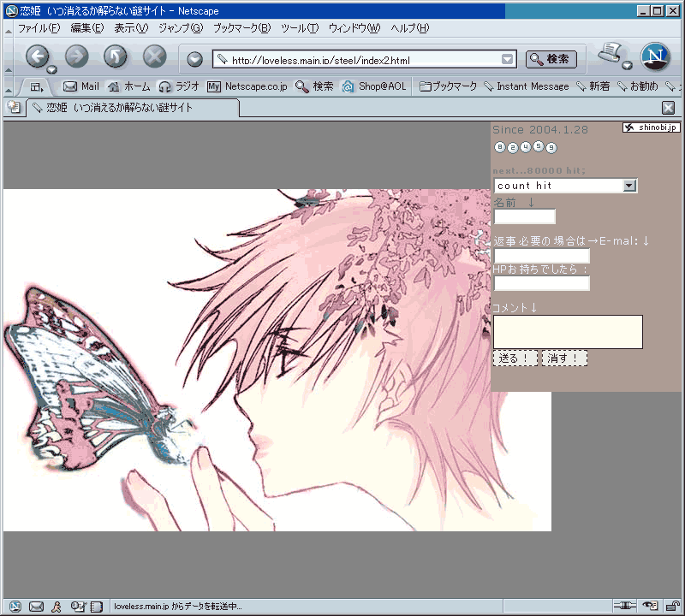Viewport: 685px width, 616px height.
Task: Select the 恋姬 page tab
Action: [133, 108]
